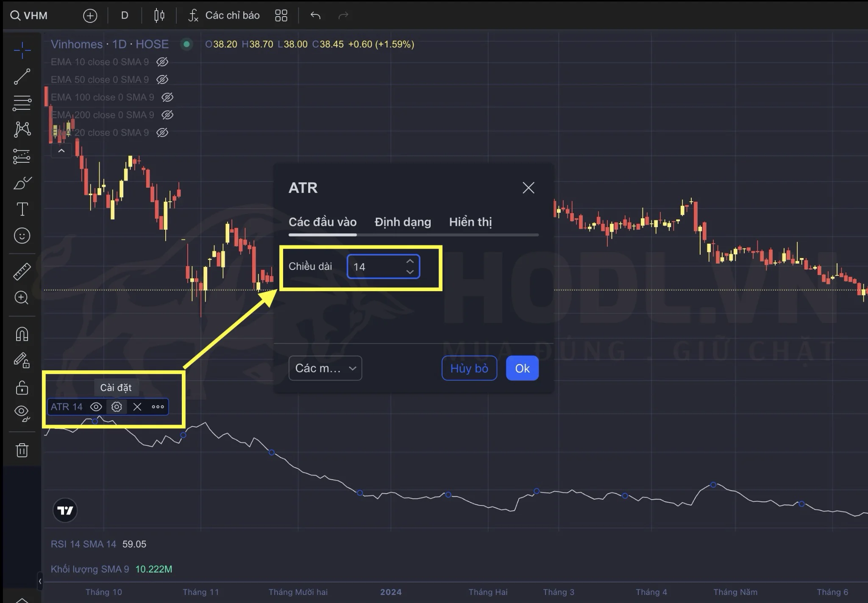Open the Fibonacci retracement tool

coord(22,103)
